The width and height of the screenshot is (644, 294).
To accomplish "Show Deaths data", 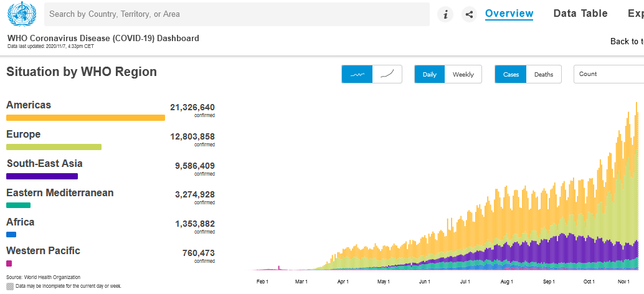I will (x=543, y=74).
